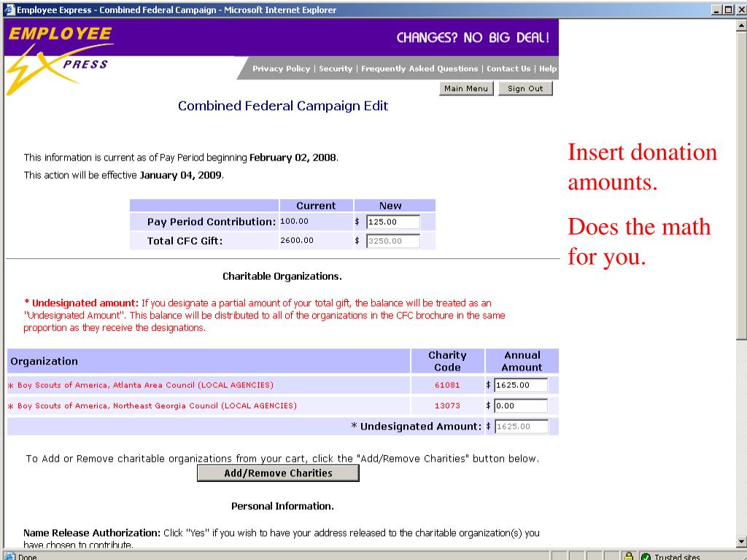Viewport: 747px width, 560px height.
Task: Open Frequently Asked Questions link
Action: pyautogui.click(x=419, y=69)
